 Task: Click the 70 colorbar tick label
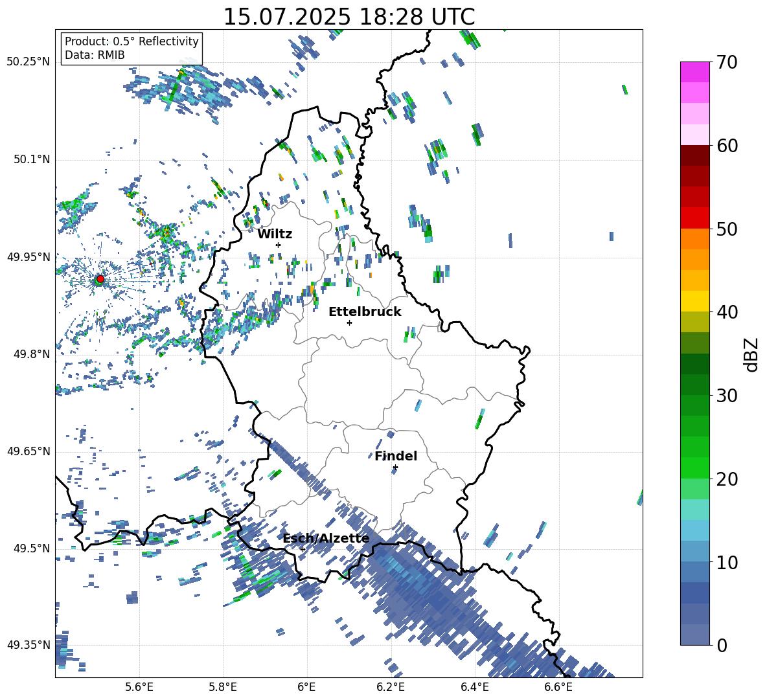(727, 63)
